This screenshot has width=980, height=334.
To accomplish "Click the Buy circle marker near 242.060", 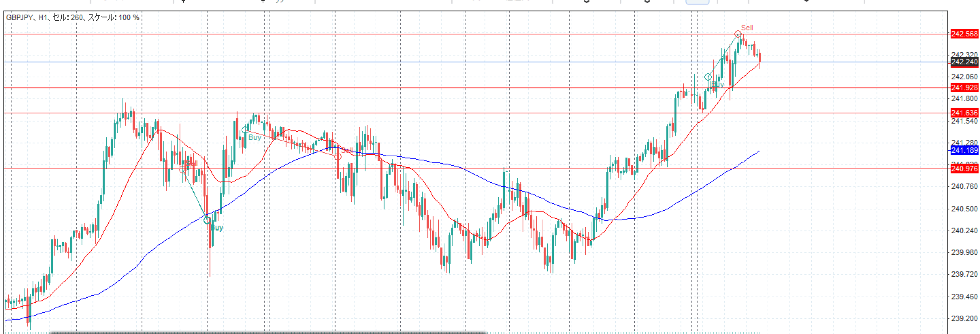I will pyautogui.click(x=708, y=77).
